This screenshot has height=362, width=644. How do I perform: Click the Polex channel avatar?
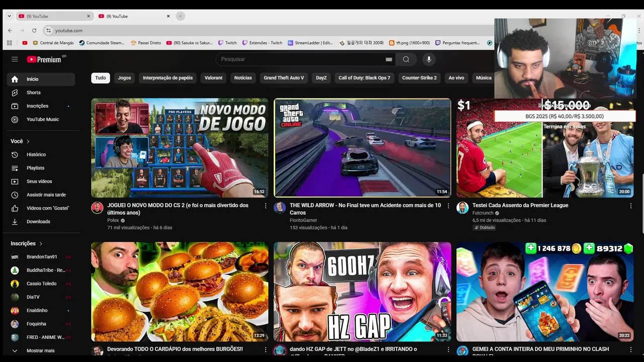pyautogui.click(x=97, y=208)
